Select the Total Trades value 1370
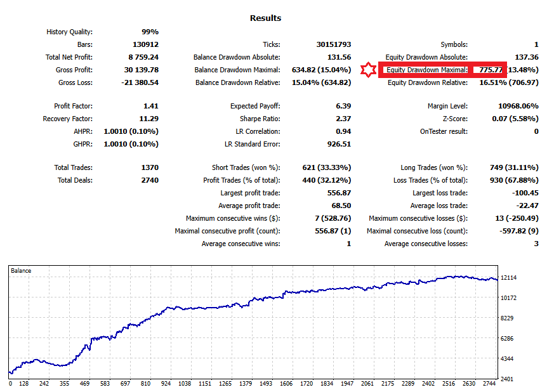The width and height of the screenshot is (554, 392). (x=148, y=167)
